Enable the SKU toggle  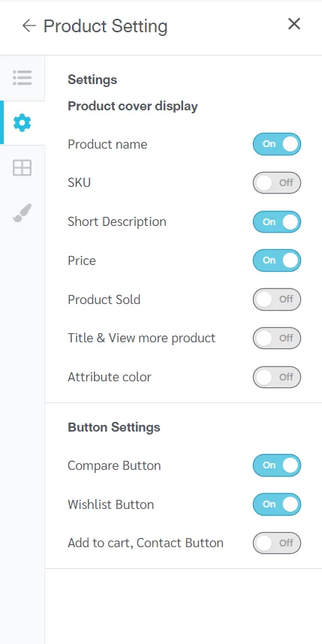coord(277,183)
